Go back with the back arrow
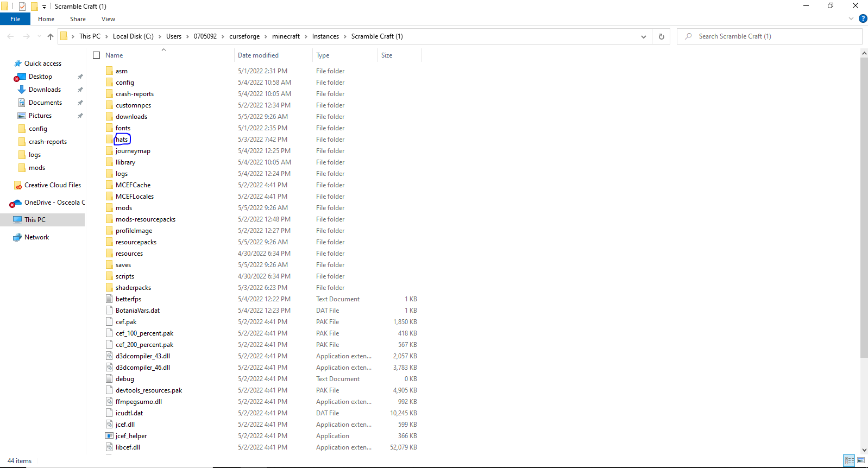Image resolution: width=868 pixels, height=468 pixels. coord(10,36)
